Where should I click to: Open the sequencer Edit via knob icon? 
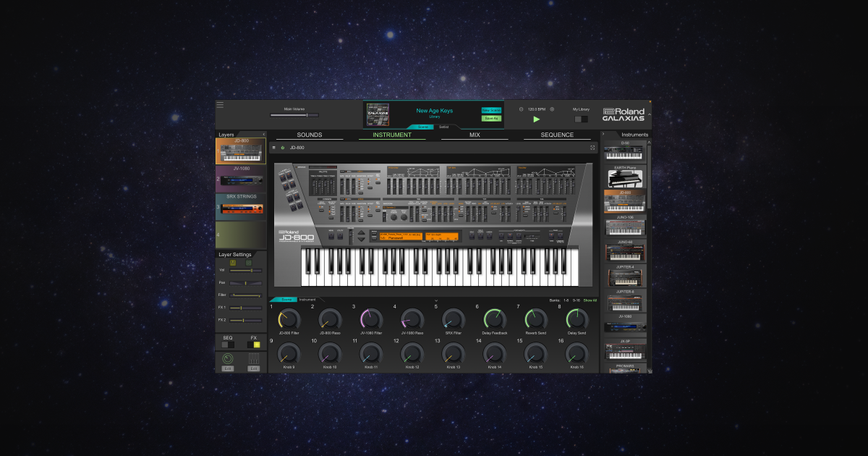tap(227, 368)
